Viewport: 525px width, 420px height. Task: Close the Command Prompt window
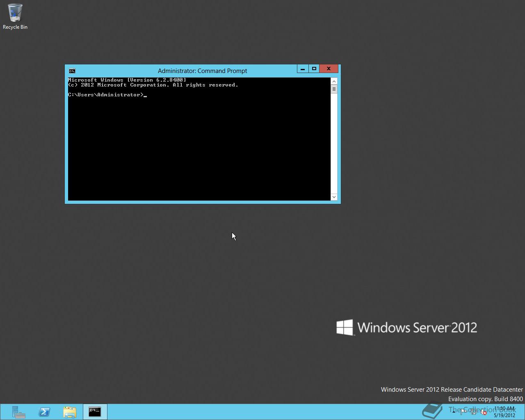(329, 69)
